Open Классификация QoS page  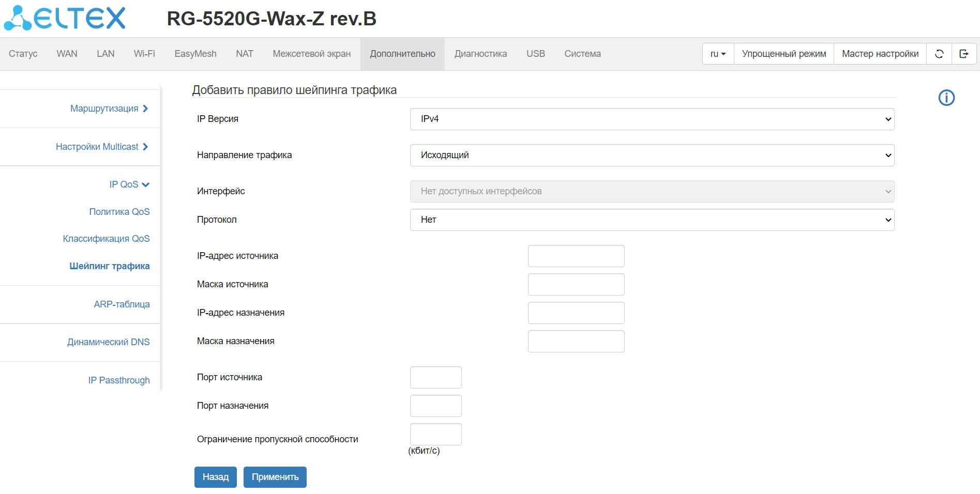pos(106,239)
